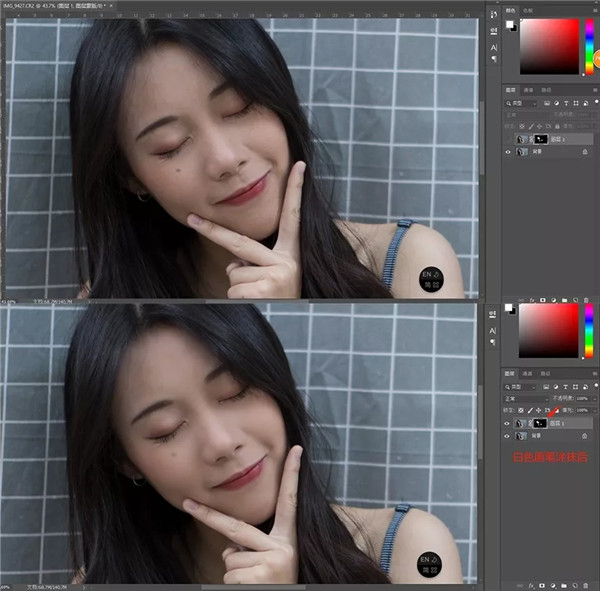Switch to Channels tab in upper window
The height and width of the screenshot is (591, 600).
(x=528, y=90)
